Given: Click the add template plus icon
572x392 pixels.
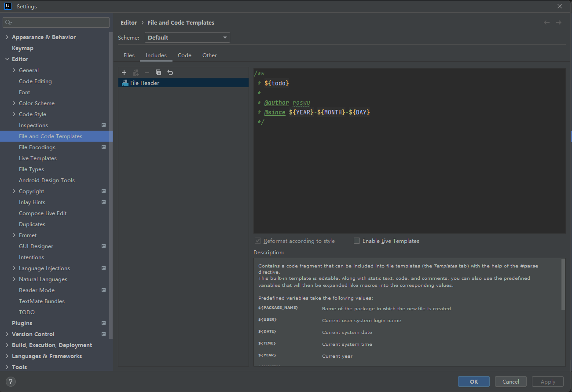Looking at the screenshot, I should (124, 73).
